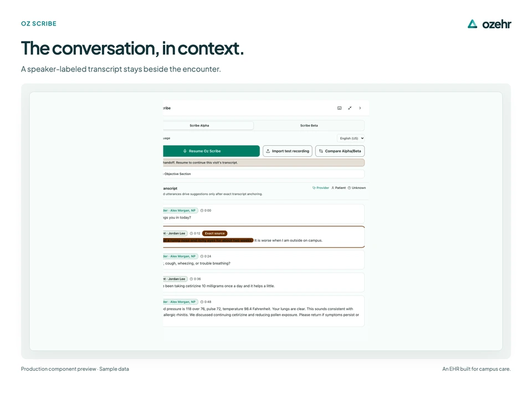The image size is (532, 399).
Task: Open the English (US) language dropdown
Action: click(x=351, y=139)
